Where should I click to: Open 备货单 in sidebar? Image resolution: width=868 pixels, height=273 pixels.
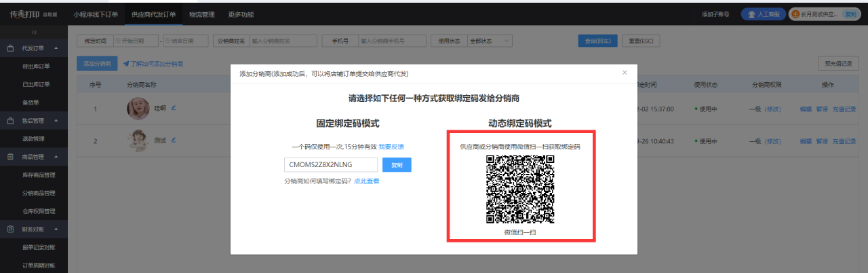(31, 103)
